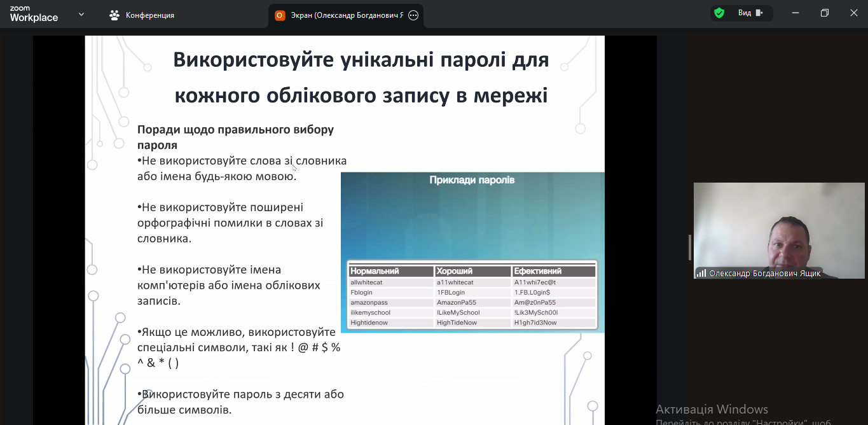Switch to the Конференция tab
868x425 pixels.
pos(149,15)
